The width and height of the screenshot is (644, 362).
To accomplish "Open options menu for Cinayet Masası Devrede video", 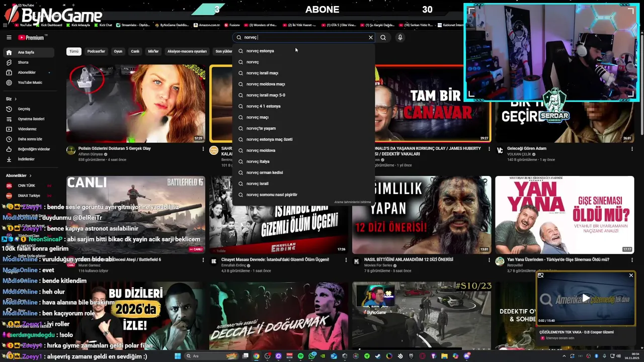I will 346,260.
